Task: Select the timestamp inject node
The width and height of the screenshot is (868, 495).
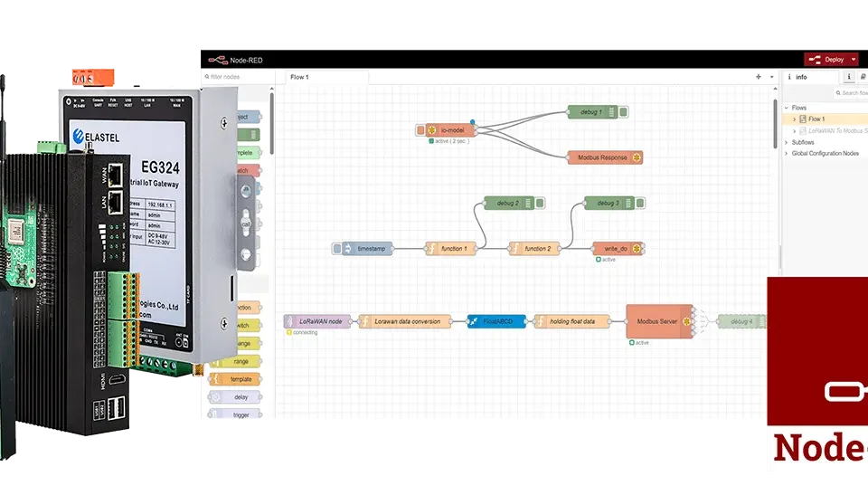Action: [x=367, y=249]
